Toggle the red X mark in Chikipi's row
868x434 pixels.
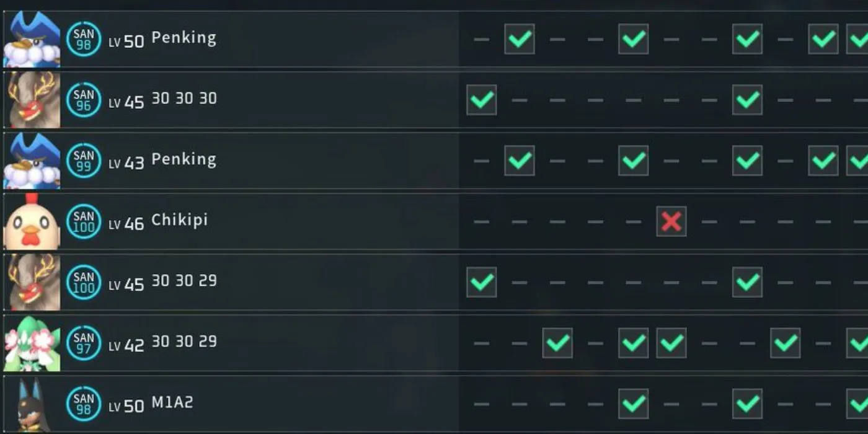[671, 220]
